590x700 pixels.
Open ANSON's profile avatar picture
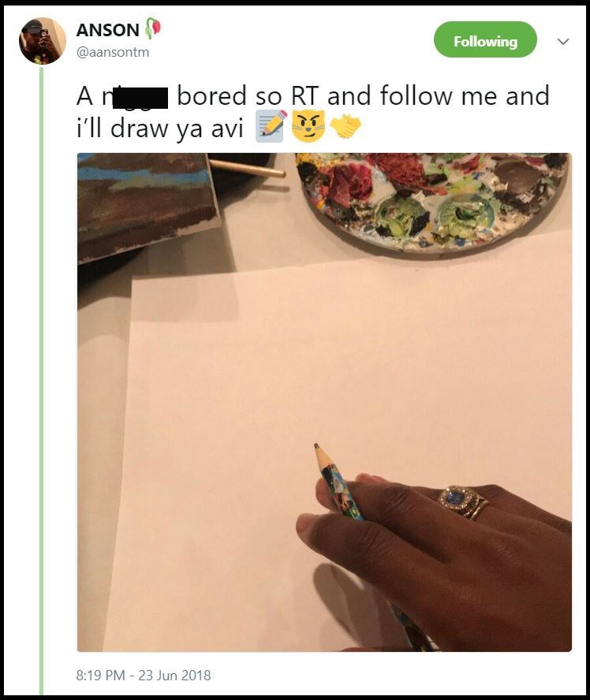tap(42, 41)
